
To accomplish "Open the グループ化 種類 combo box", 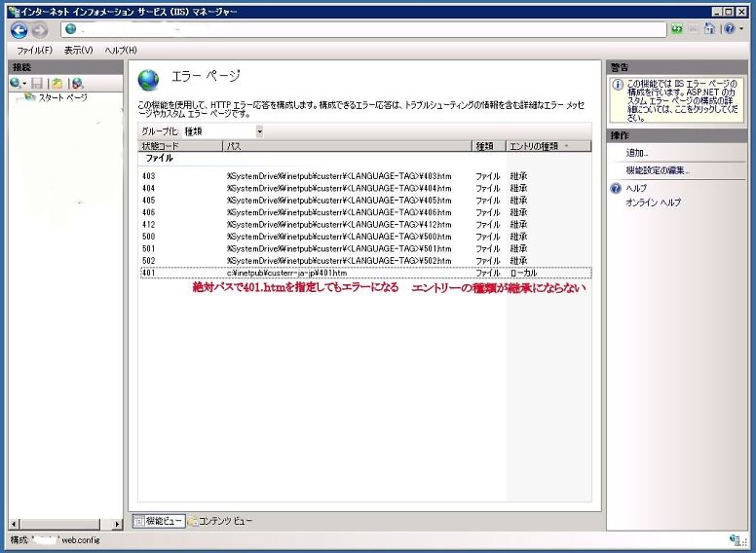I will coord(223,131).
